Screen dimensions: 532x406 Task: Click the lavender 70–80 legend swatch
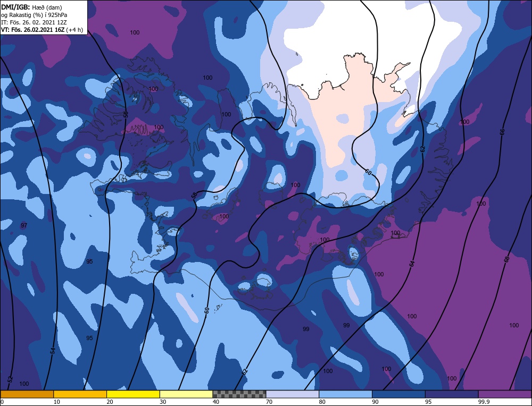pos(293,394)
